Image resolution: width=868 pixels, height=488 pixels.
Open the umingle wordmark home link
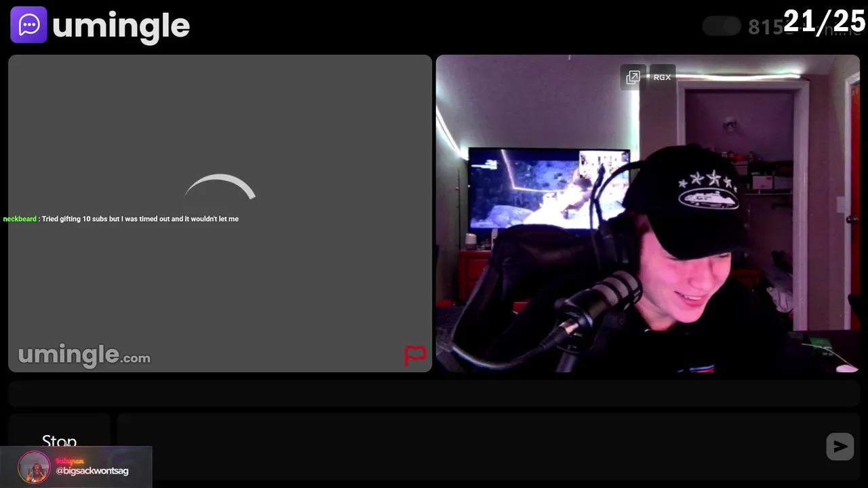point(121,26)
